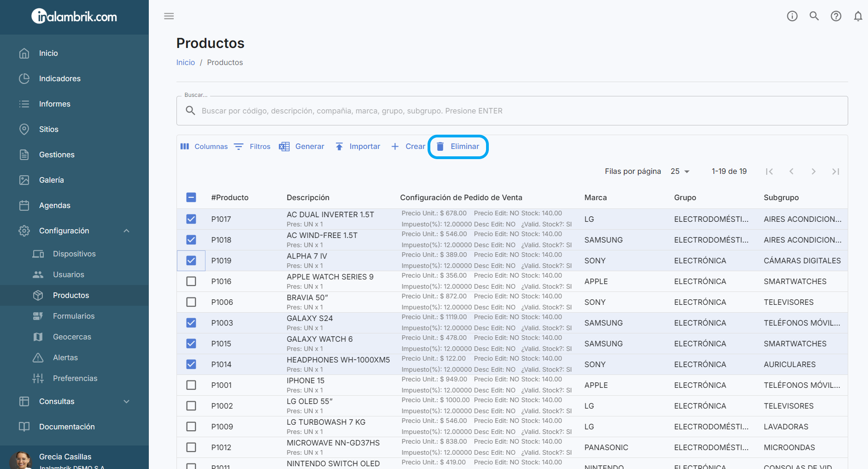This screenshot has height=469, width=868.
Task: Click the Columnas button
Action: pyautogui.click(x=204, y=146)
